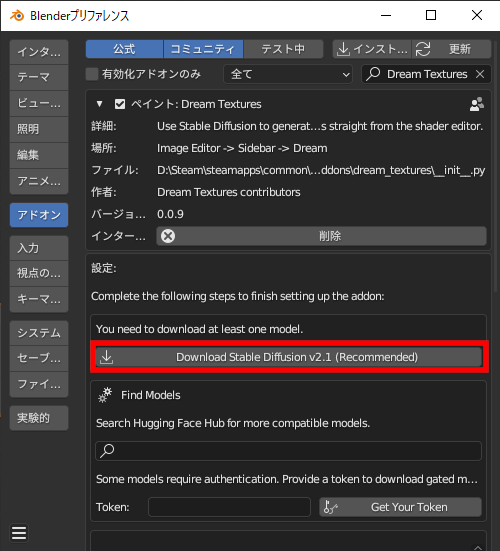Open the 照明 preferences tab
500x551 pixels.
(x=39, y=129)
